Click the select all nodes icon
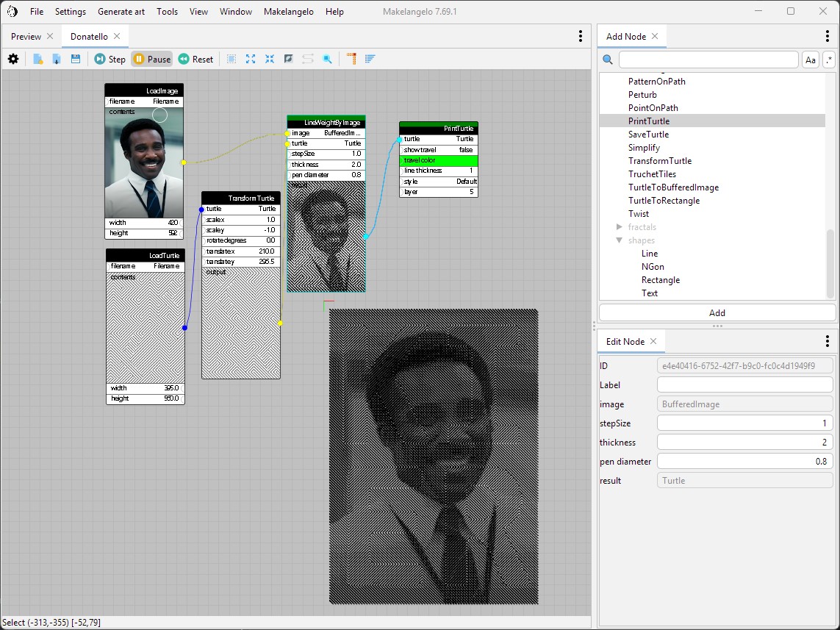The image size is (840, 630). (231, 59)
